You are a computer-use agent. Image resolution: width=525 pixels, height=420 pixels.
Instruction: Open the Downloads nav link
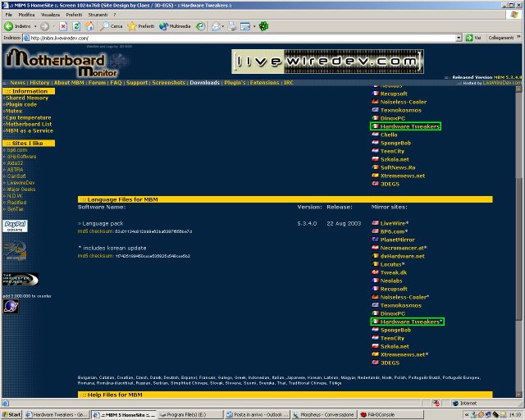click(204, 83)
